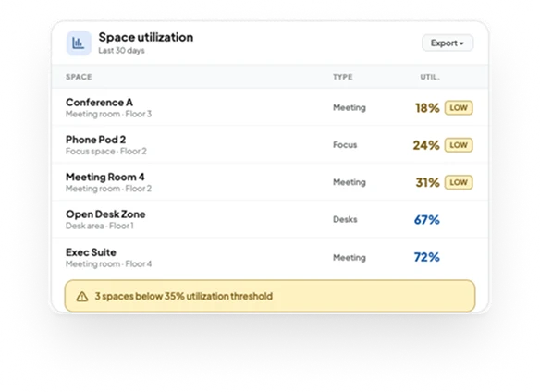
Task: Open the Export dropdown
Action: (448, 43)
